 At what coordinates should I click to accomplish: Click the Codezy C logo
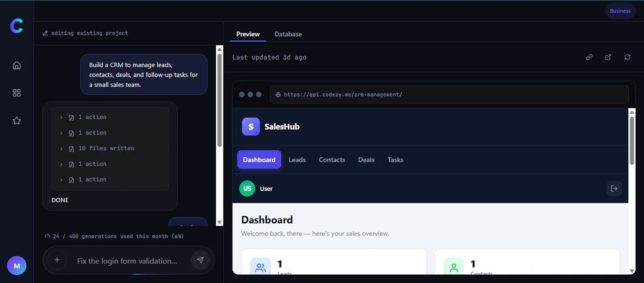pos(17,26)
